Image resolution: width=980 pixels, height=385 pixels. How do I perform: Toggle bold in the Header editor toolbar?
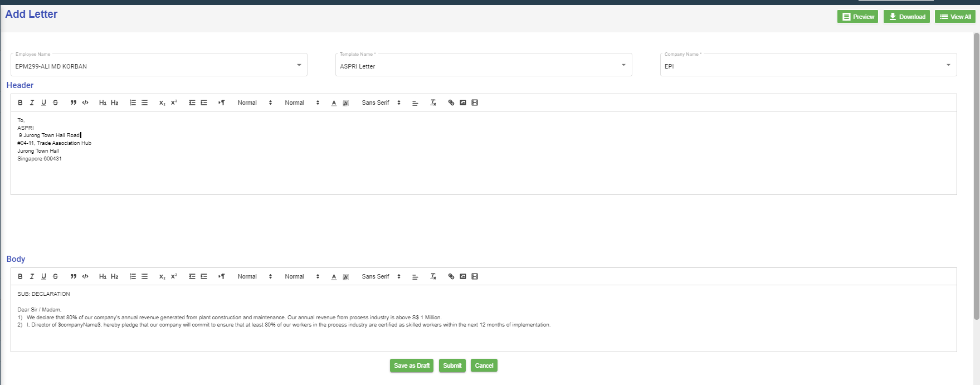[20, 103]
